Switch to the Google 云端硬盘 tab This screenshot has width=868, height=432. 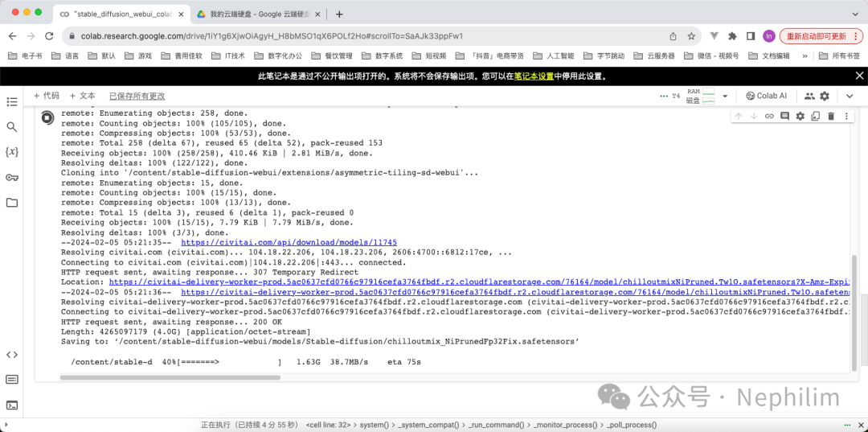[x=259, y=14]
